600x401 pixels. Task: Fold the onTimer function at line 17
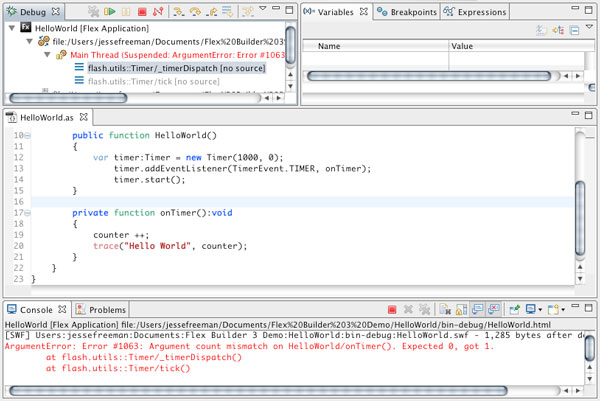(28, 213)
